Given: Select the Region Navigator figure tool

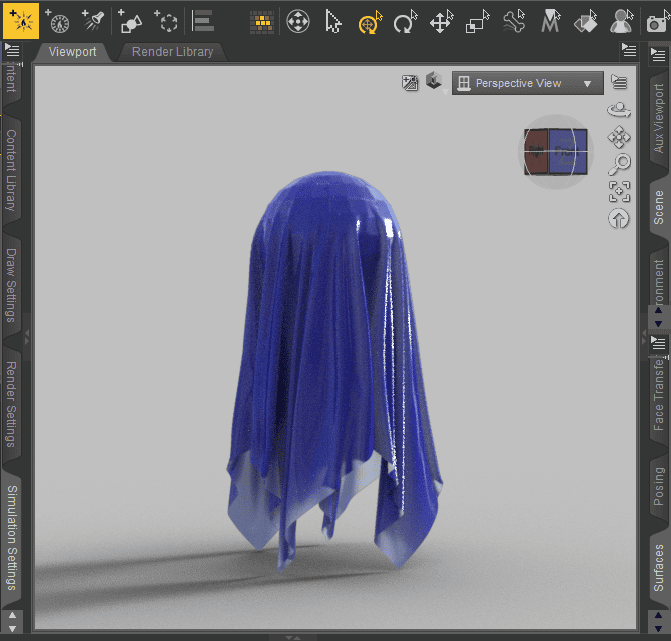Looking at the screenshot, I should coord(622,22).
